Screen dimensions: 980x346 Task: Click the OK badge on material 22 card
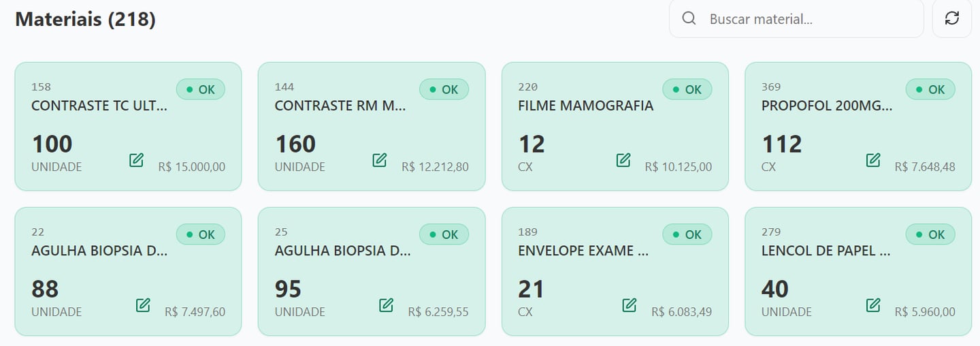pos(200,234)
